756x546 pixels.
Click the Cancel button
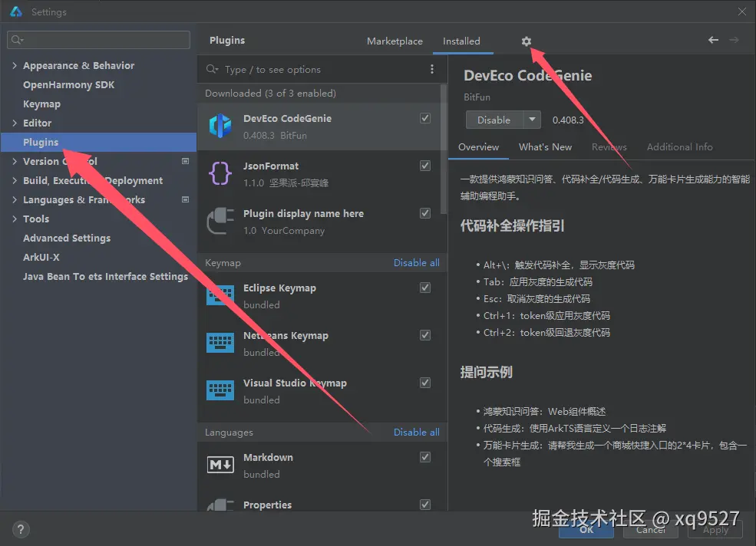(x=650, y=530)
